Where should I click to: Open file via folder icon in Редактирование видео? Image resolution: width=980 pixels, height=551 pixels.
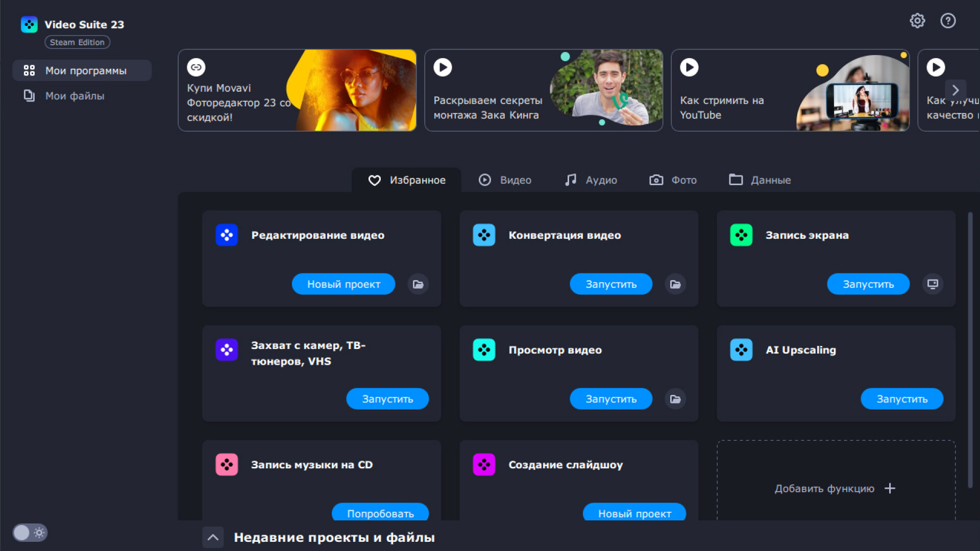tap(418, 284)
